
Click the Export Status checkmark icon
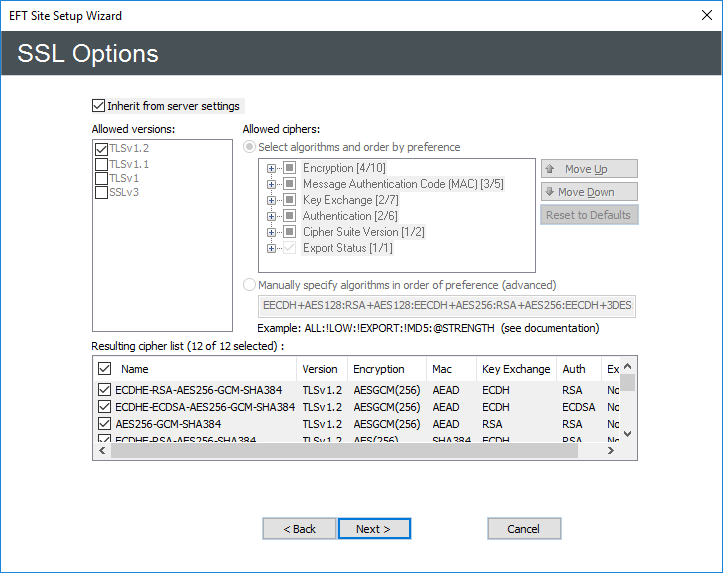click(x=289, y=248)
